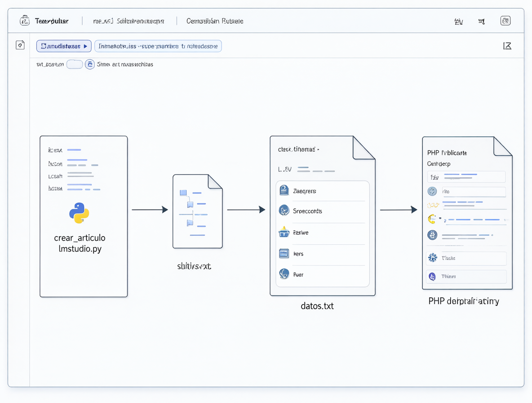This screenshot has width=532, height=403.
Task: Click the rito field in the PHP document
Action: coord(474,192)
